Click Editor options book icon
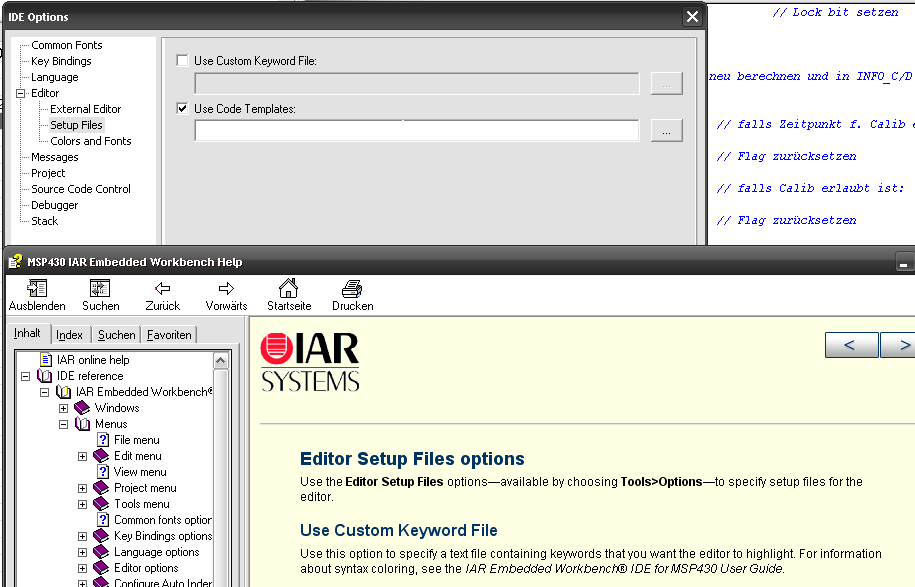Viewport: 915px width, 587px height. coord(101,568)
